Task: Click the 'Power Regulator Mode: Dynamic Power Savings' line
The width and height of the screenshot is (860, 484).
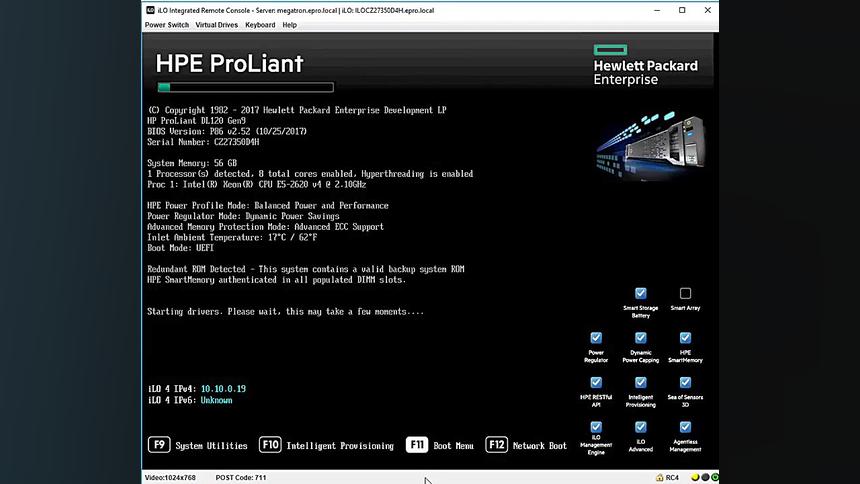Action: (x=243, y=216)
